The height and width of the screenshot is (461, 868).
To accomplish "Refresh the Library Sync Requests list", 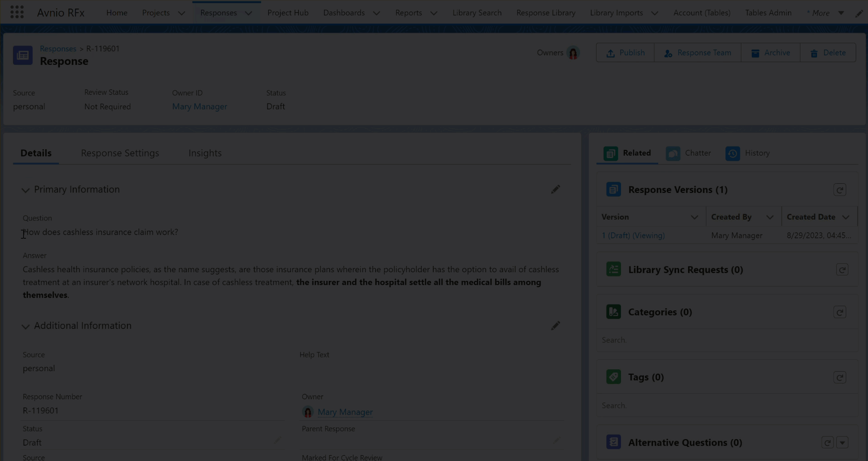I will tap(842, 270).
